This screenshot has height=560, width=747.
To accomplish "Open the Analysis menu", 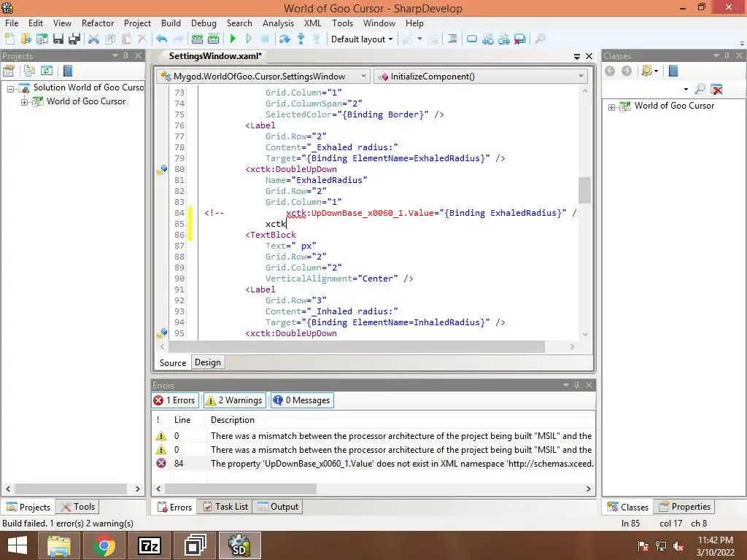I will pos(278,23).
